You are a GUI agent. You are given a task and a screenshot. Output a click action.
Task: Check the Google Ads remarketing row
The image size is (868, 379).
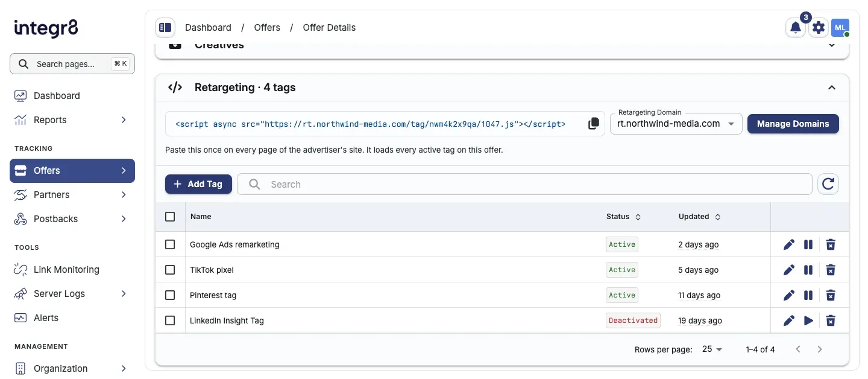(170, 244)
